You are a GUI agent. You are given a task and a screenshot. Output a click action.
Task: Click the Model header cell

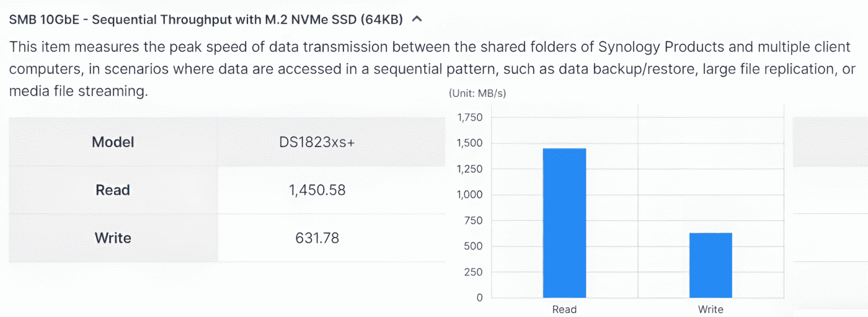tap(113, 142)
